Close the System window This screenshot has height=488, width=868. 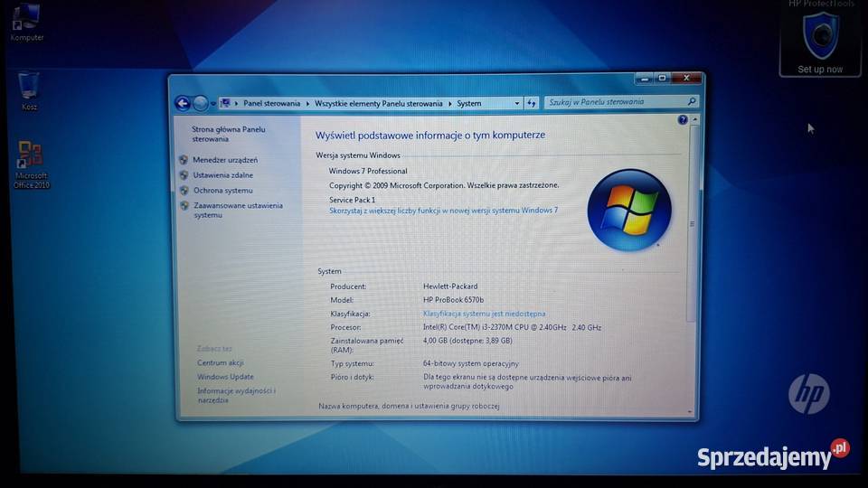pos(687,78)
